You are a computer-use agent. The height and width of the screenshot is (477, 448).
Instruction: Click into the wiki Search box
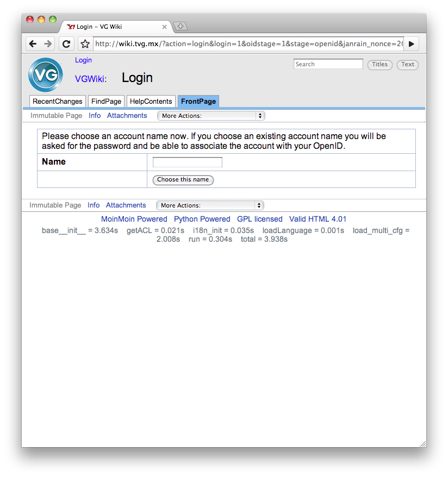(x=328, y=64)
